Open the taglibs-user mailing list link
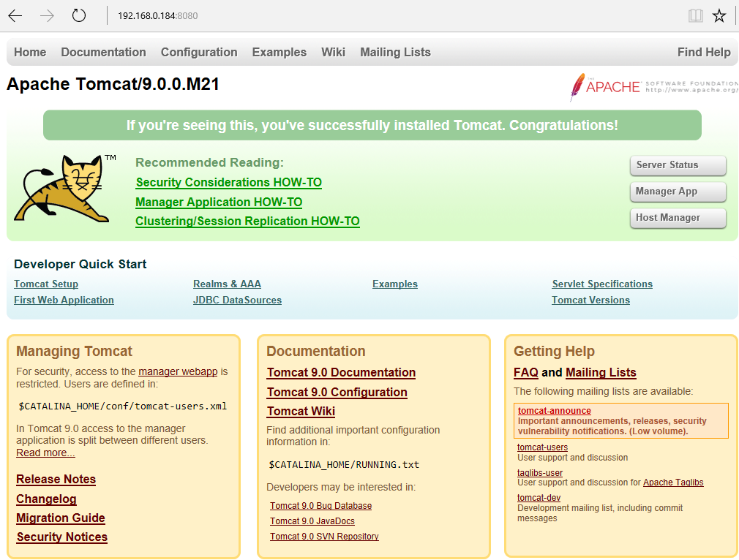739x560 pixels. point(540,473)
